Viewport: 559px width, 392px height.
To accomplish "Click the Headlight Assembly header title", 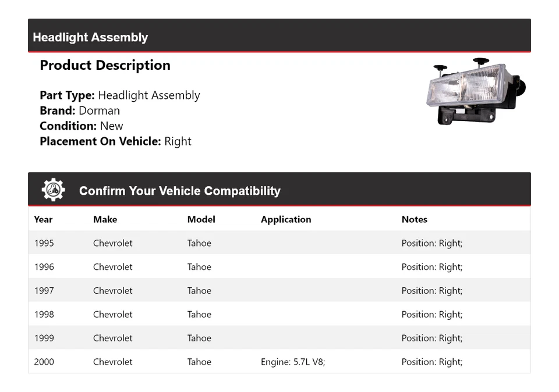I will coord(90,37).
